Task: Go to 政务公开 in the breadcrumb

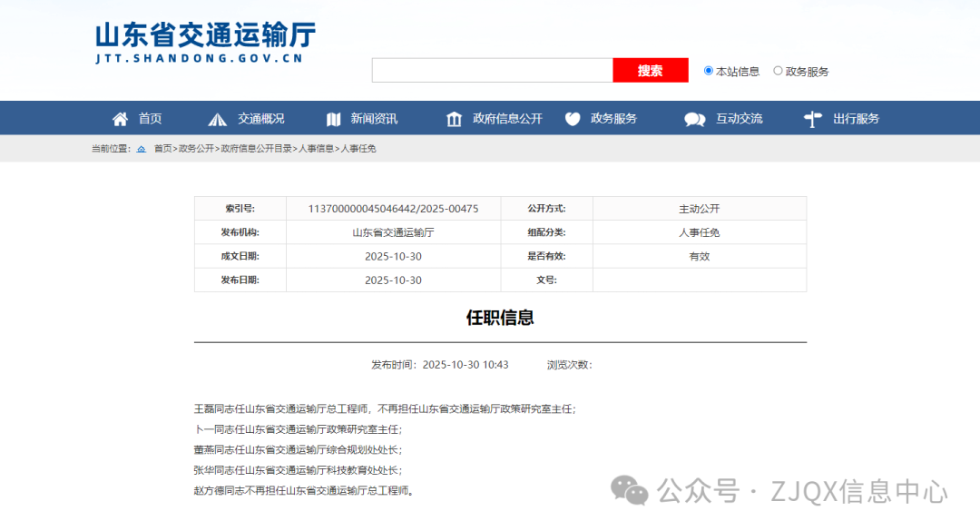Action: [196, 149]
